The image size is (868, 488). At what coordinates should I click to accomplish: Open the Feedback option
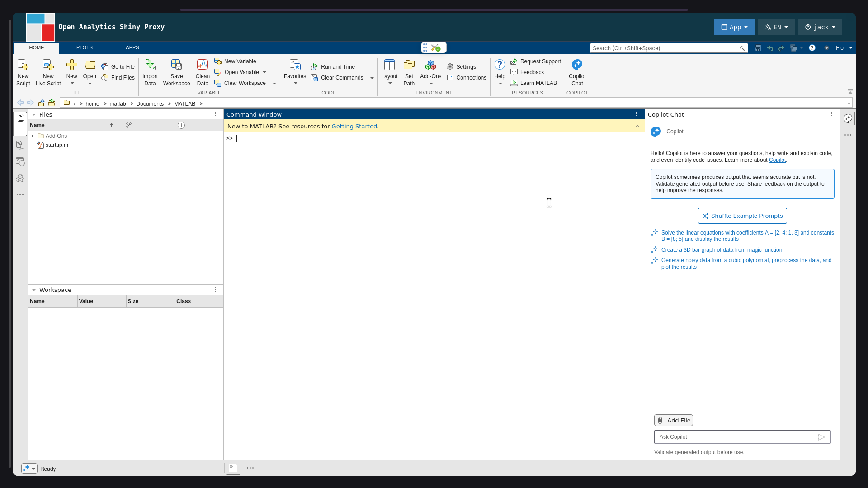tap(527, 72)
